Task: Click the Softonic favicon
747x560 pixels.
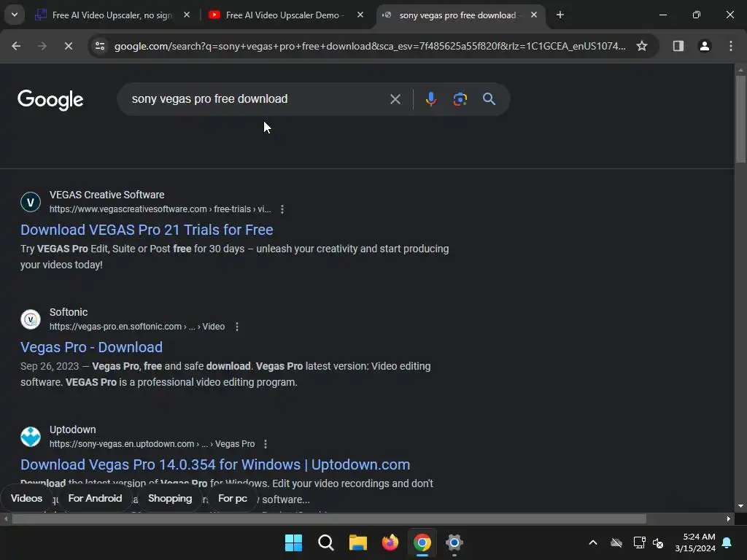Action: coord(31,319)
